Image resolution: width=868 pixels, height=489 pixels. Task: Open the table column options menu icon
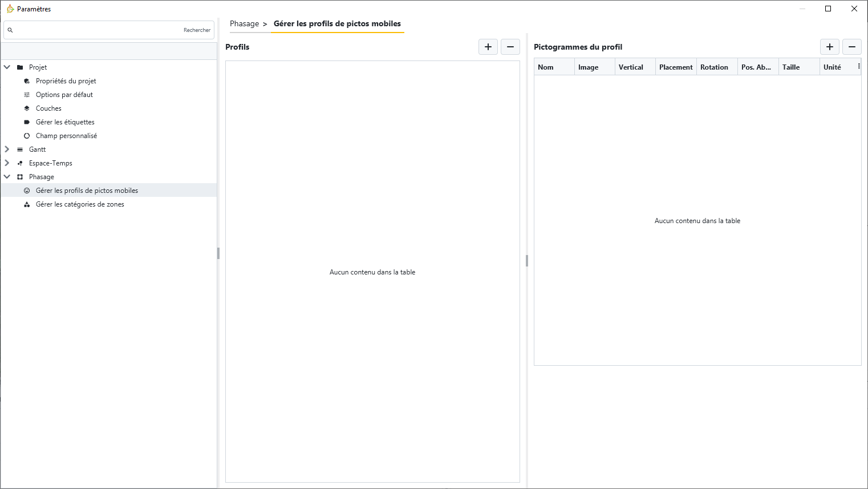(x=859, y=67)
